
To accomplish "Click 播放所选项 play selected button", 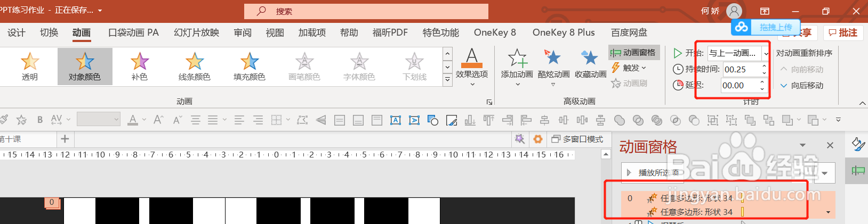I will pos(654,172).
